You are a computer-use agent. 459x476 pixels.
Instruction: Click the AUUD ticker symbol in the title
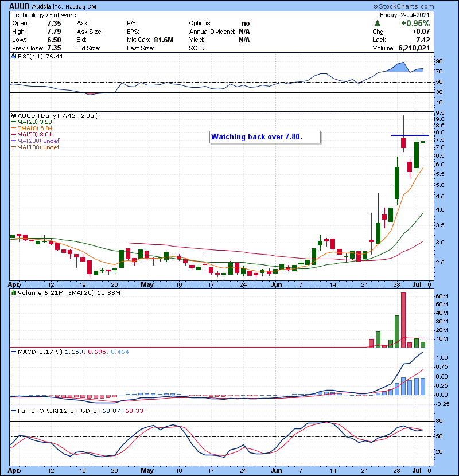[x=20, y=6]
